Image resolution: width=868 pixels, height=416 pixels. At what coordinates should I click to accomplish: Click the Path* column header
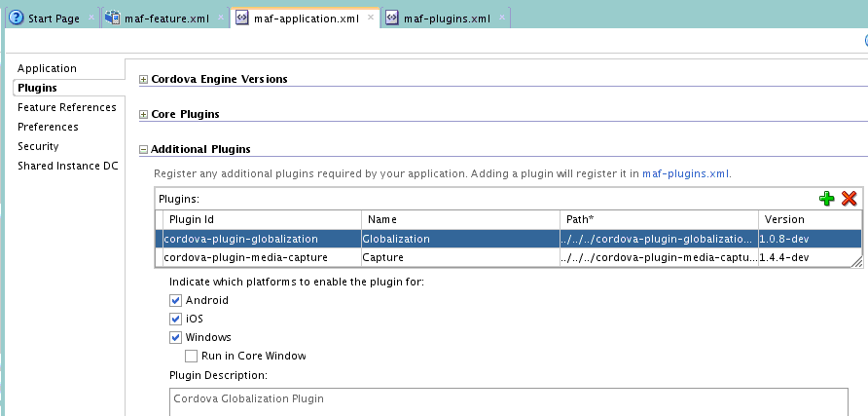click(x=659, y=219)
